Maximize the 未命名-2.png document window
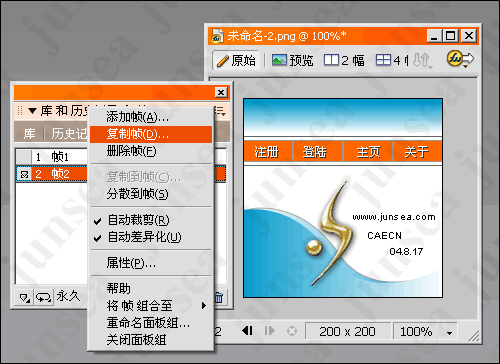500x364 pixels. tap(451, 36)
